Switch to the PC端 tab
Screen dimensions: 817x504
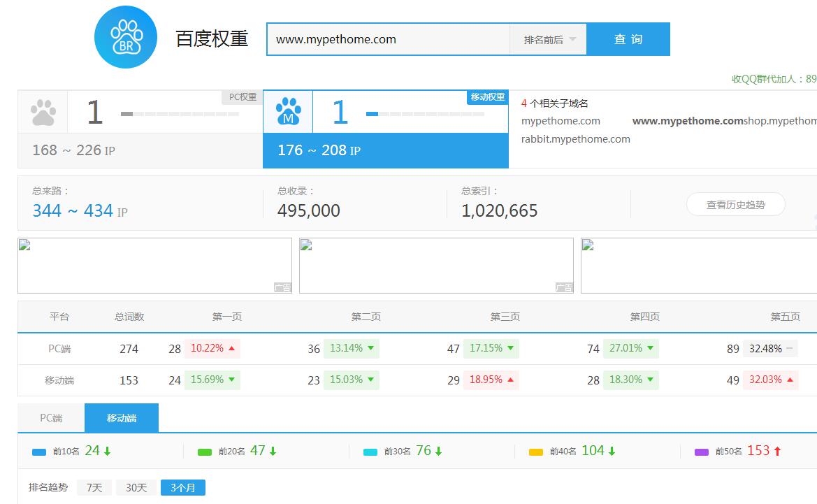pyautogui.click(x=51, y=418)
